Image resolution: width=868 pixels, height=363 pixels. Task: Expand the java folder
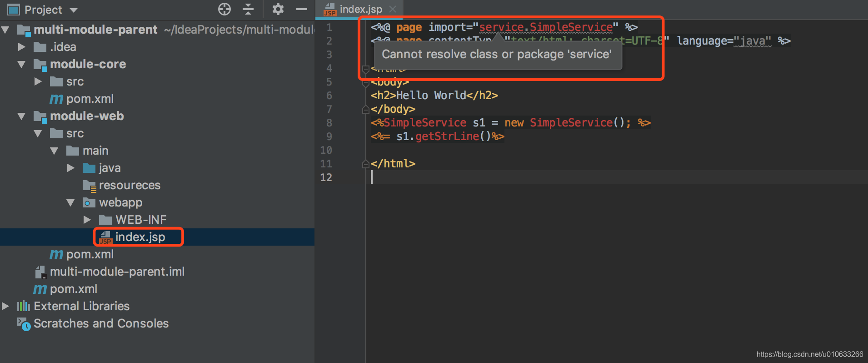pyautogui.click(x=70, y=168)
